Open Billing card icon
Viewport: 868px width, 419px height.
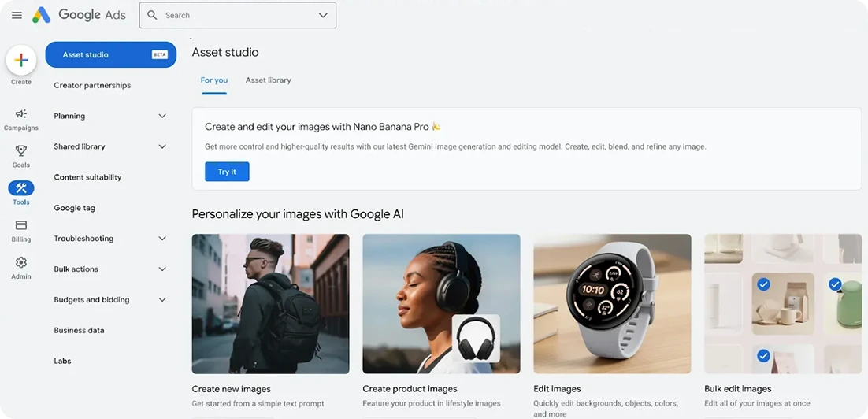coord(21,225)
